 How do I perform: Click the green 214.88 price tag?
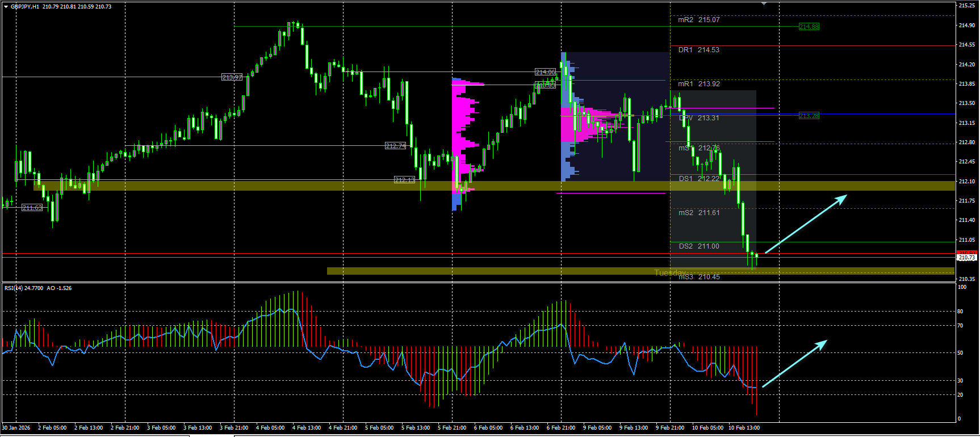(809, 27)
